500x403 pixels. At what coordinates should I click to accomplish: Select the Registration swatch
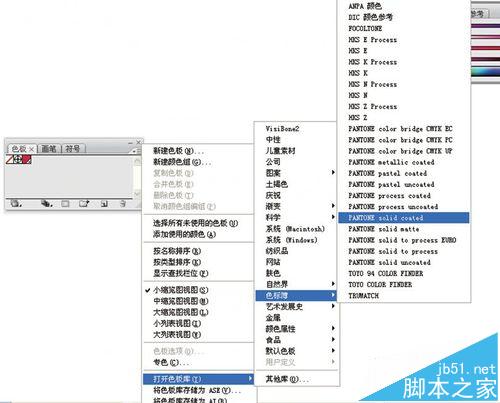pos(18,160)
